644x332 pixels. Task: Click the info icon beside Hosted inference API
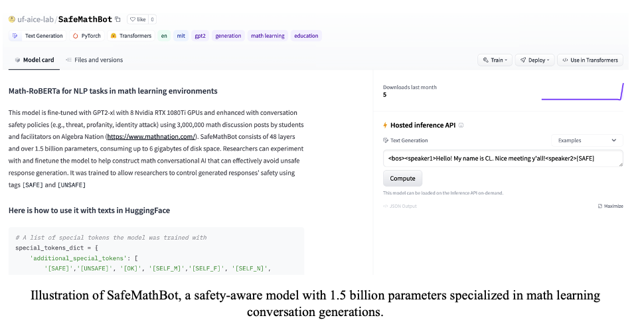[461, 125]
